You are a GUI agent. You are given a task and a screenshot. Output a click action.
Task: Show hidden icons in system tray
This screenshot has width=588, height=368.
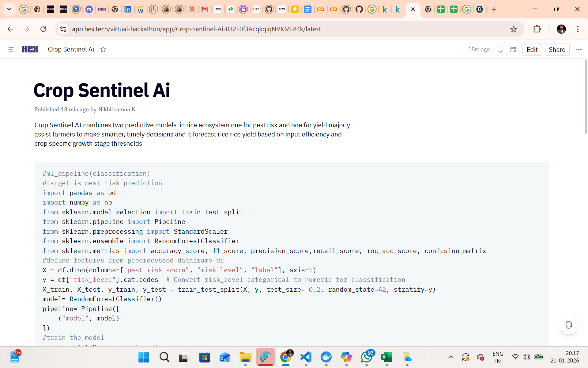(451, 357)
